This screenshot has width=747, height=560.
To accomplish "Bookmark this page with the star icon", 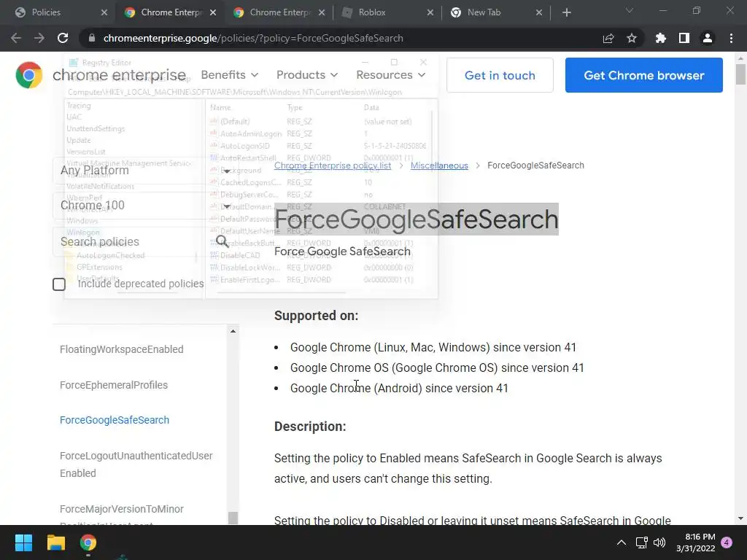I will click(632, 38).
